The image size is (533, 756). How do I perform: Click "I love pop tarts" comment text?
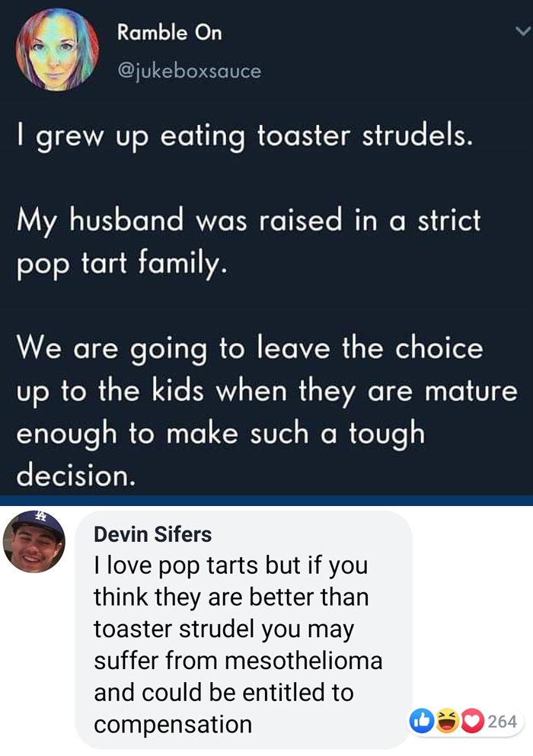[181, 566]
